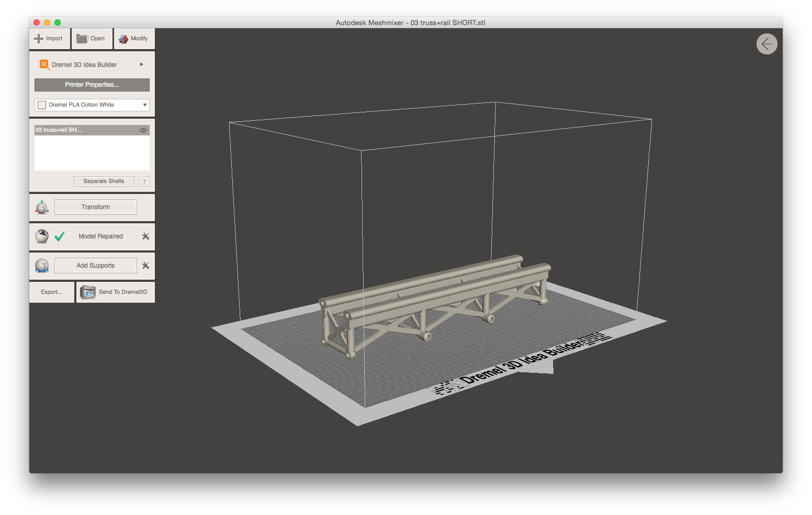Click the Dremel printer logo icon

coord(44,64)
